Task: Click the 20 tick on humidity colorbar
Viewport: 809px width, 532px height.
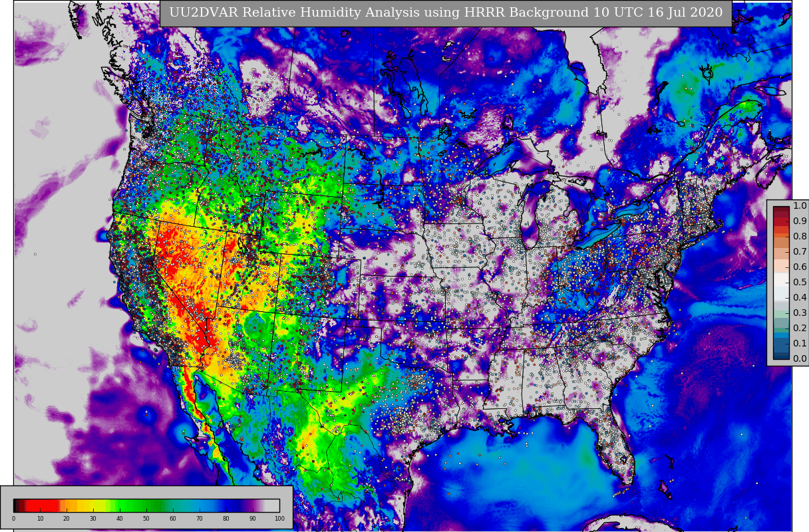Action: (67, 519)
